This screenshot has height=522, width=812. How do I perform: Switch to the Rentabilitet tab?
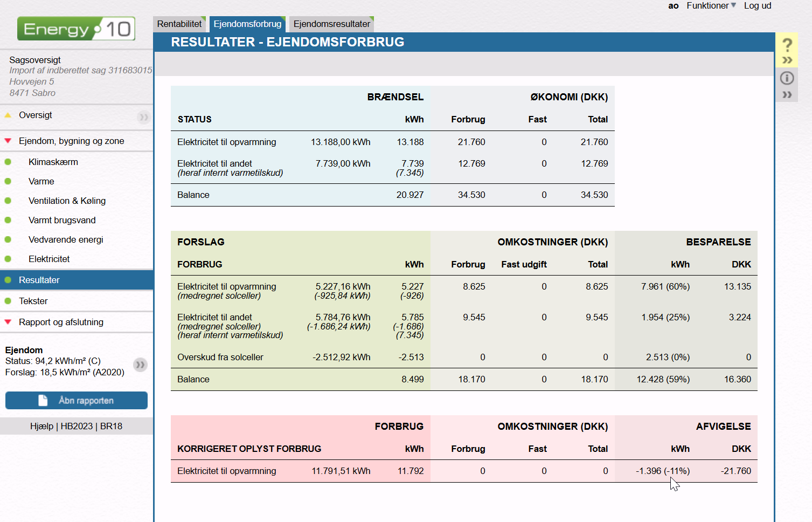pos(179,24)
